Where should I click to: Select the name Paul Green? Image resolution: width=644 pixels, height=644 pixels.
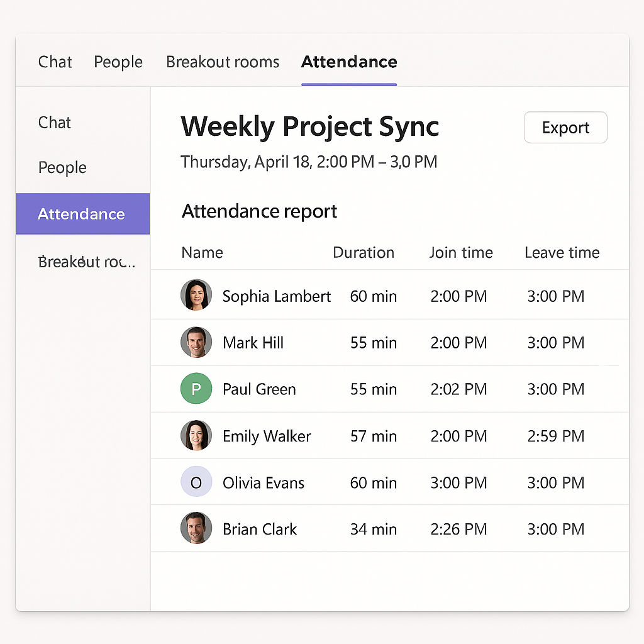(x=259, y=389)
